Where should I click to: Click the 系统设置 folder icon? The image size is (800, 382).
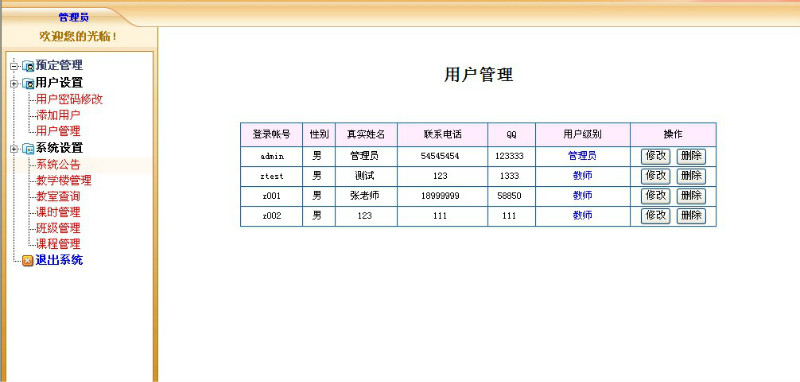click(x=28, y=149)
